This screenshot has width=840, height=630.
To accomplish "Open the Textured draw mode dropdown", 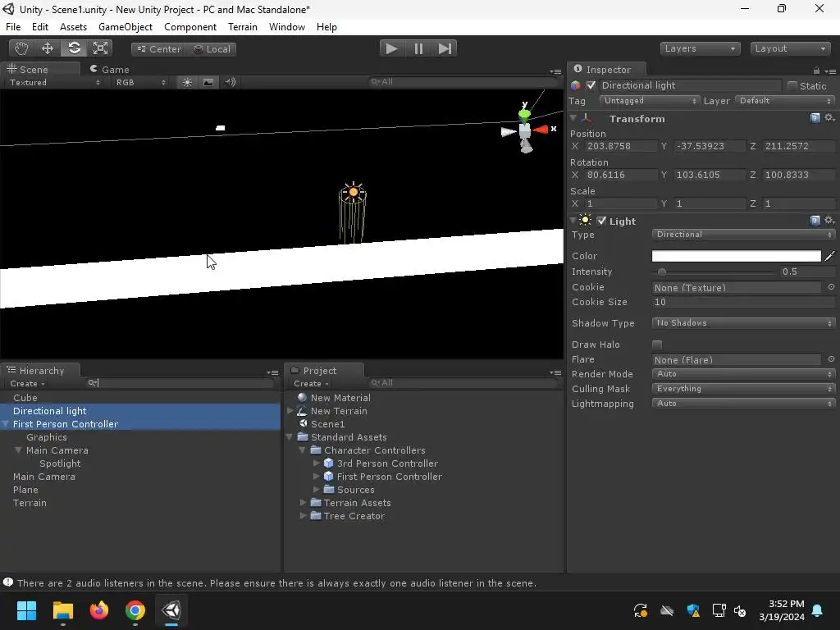I will [53, 83].
